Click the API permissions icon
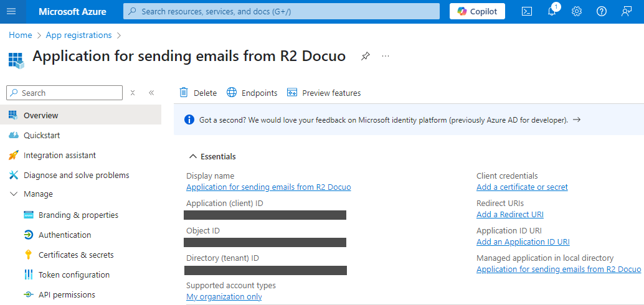Image resolution: width=644 pixels, height=305 pixels. tap(29, 295)
